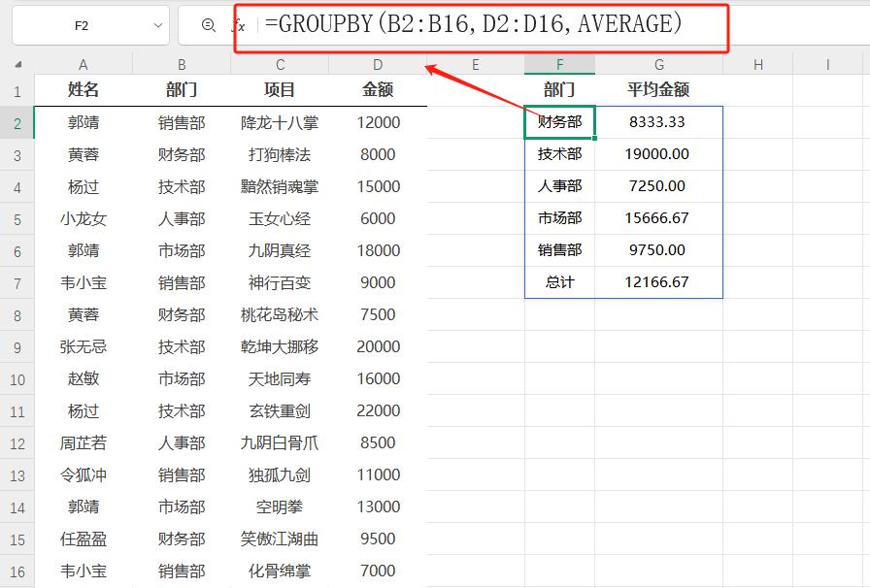
Task: Click the fx insert function icon
Action: [239, 25]
